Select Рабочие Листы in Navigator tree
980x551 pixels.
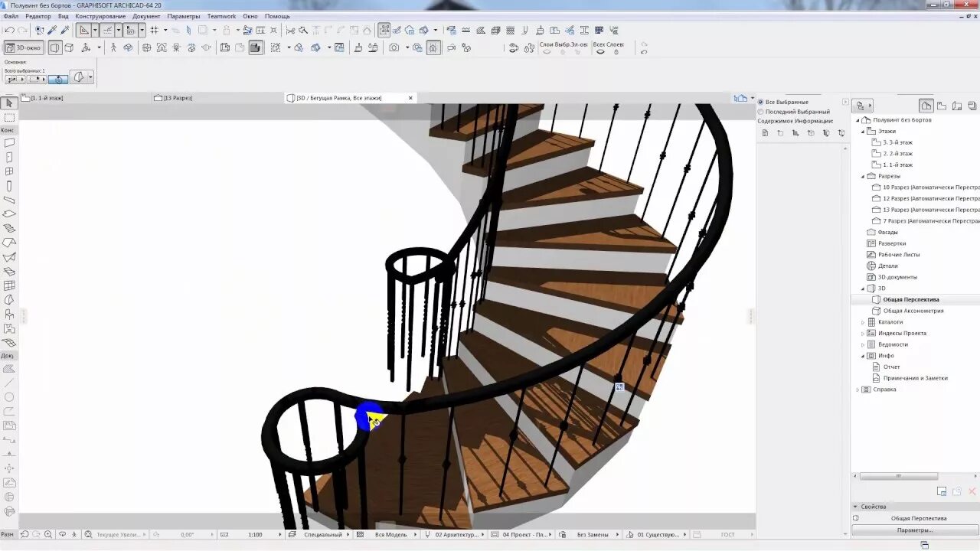(x=899, y=255)
